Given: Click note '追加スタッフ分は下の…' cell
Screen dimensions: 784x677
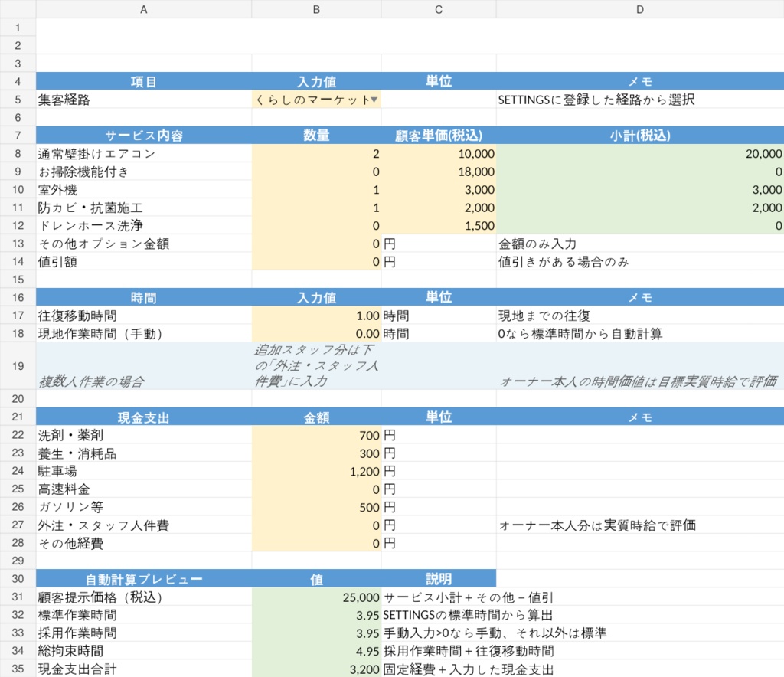Looking at the screenshot, I should click(x=316, y=366).
